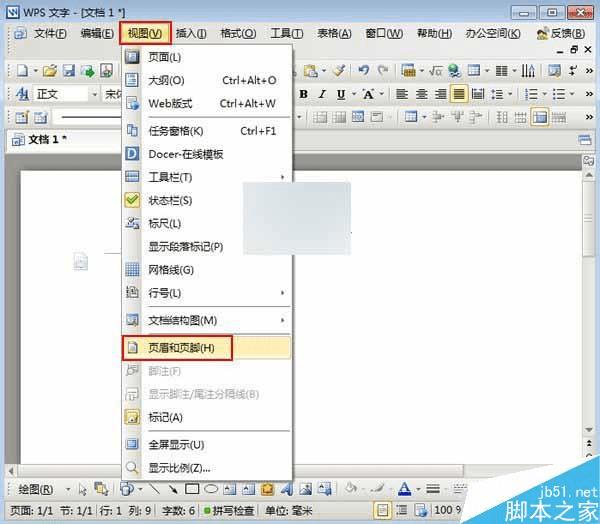The height and width of the screenshot is (524, 600).
Task: Toggle Bold formatting
Action: 304,94
